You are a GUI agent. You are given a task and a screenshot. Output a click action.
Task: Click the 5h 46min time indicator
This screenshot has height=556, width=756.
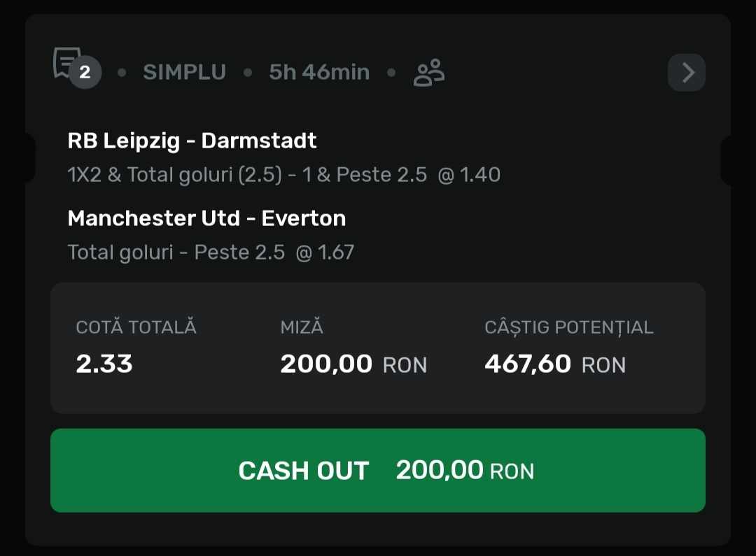[x=319, y=73]
